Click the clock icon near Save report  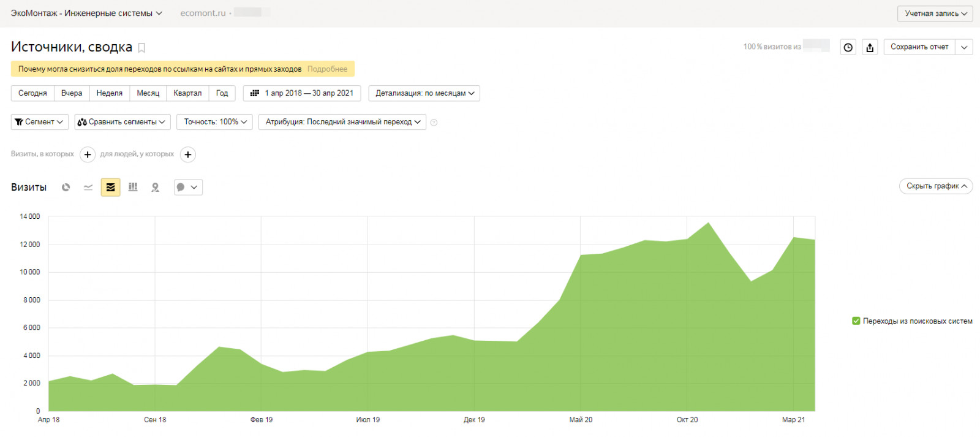click(848, 47)
